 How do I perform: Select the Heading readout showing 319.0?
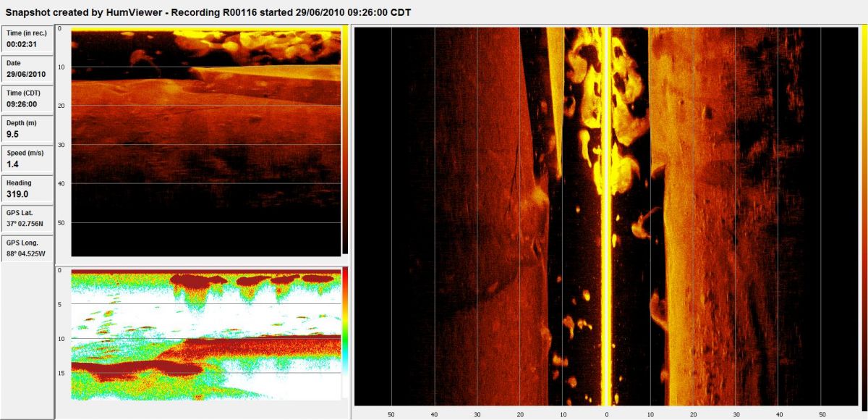coord(27,189)
